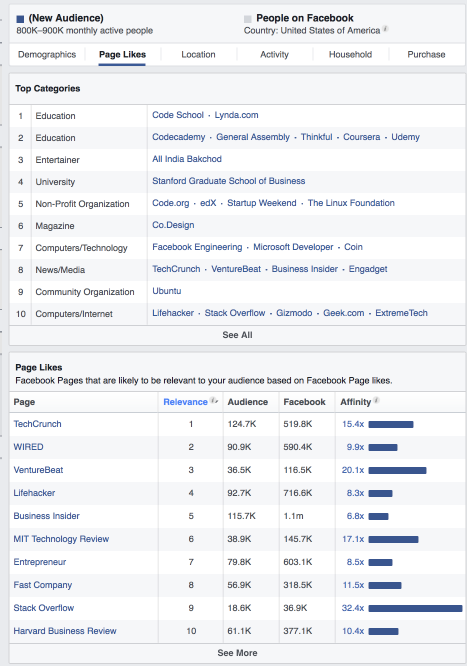
Task: Open the Ubuntu link
Action: tap(167, 291)
